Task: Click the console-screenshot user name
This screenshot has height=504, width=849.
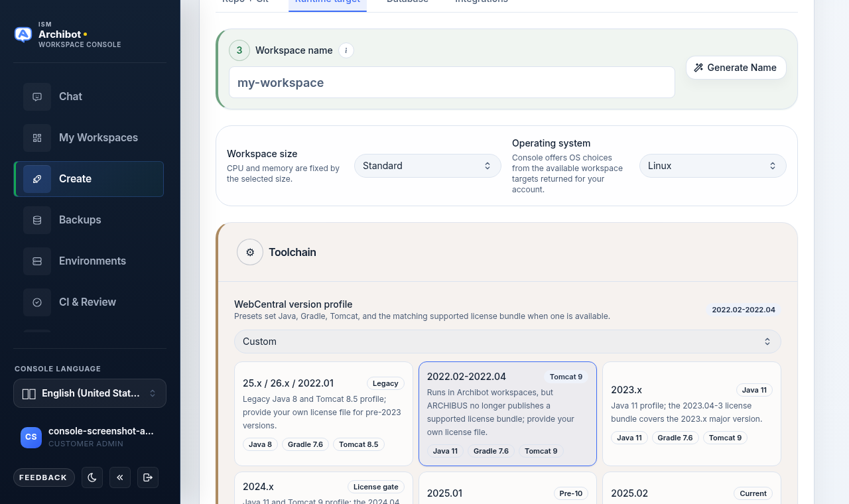Action: [101, 431]
